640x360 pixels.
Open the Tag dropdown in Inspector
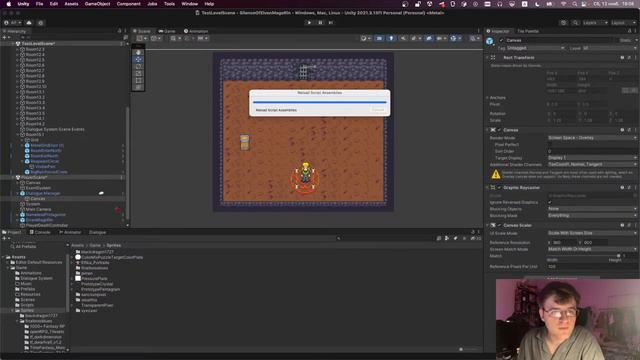pyautogui.click(x=536, y=48)
